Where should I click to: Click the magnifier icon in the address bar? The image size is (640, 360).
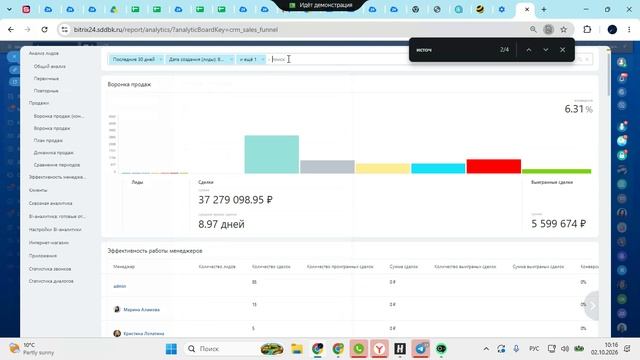[x=533, y=29]
